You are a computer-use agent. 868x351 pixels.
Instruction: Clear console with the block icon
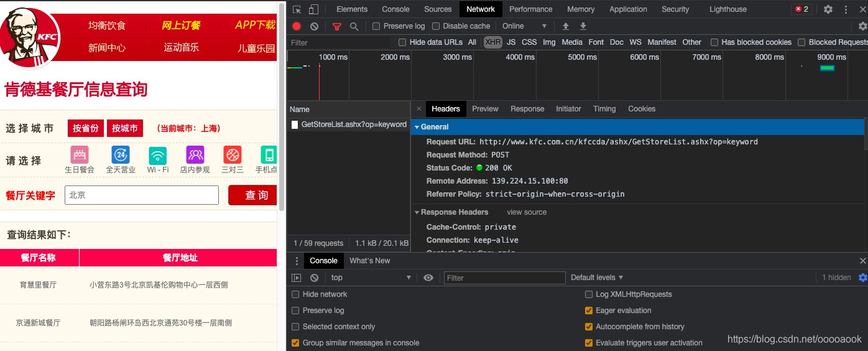(315, 278)
